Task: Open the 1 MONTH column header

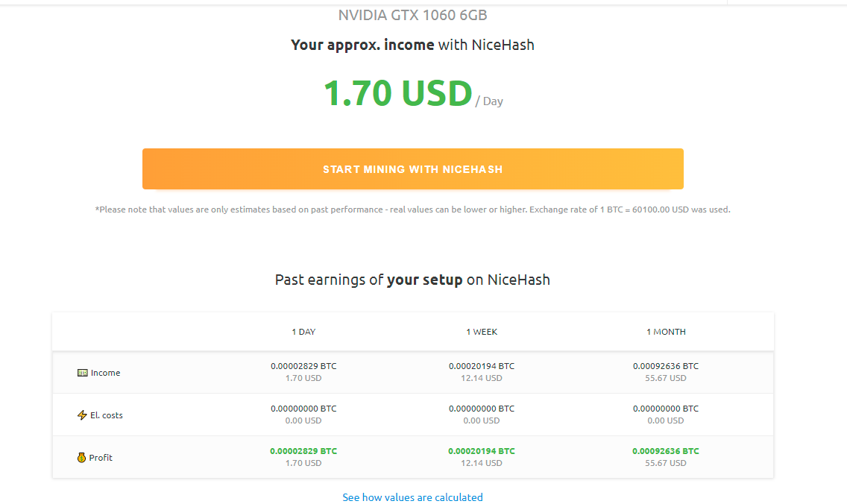Action: [x=666, y=332]
